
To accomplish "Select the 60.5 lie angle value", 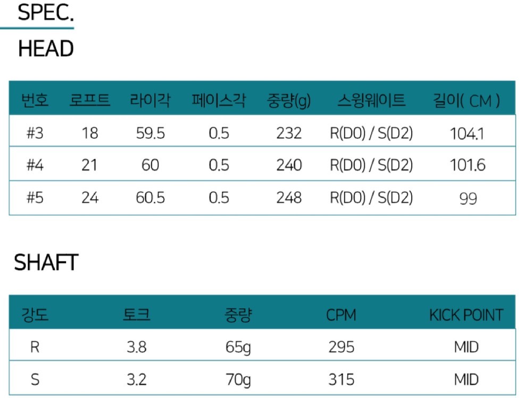I will pos(151,198).
